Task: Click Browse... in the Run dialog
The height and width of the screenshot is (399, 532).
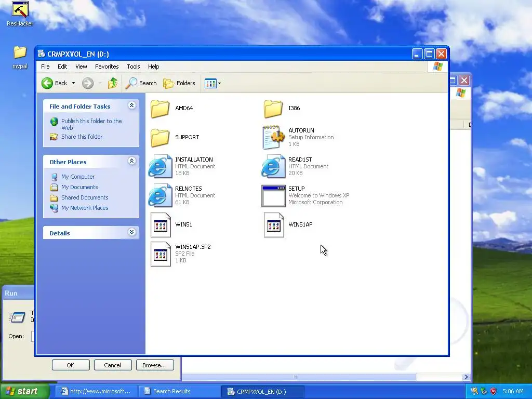Action: 155,365
